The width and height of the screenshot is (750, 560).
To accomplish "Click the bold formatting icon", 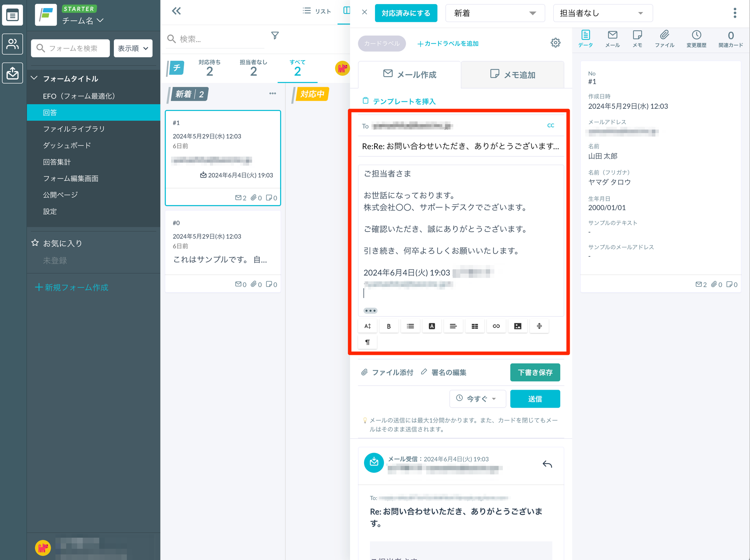I will [x=389, y=326].
